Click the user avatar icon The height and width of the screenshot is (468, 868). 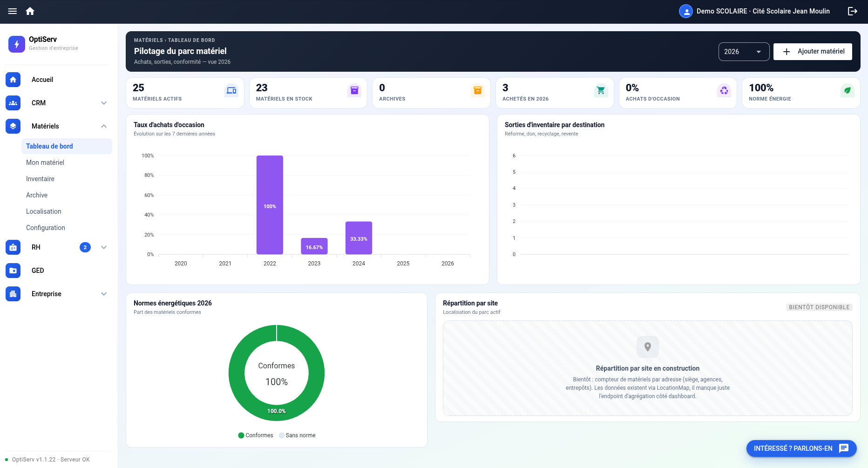click(x=685, y=11)
